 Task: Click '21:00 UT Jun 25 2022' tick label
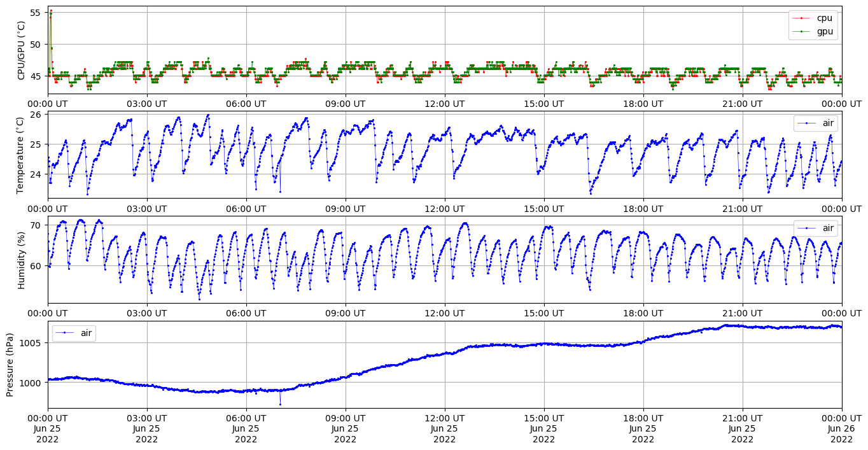[x=743, y=428]
